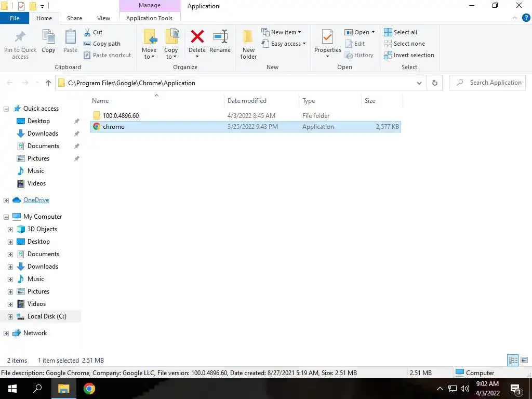Screen dimensions: 532x399
Task: Open Copy to dropdown
Action: (x=170, y=54)
